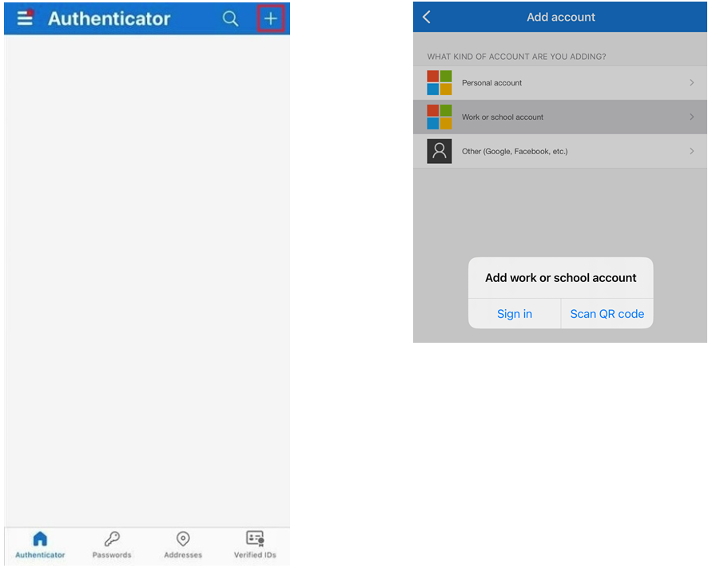Tap the person icon beside Other accounts
Image resolution: width=716 pixels, height=588 pixels.
coord(439,150)
